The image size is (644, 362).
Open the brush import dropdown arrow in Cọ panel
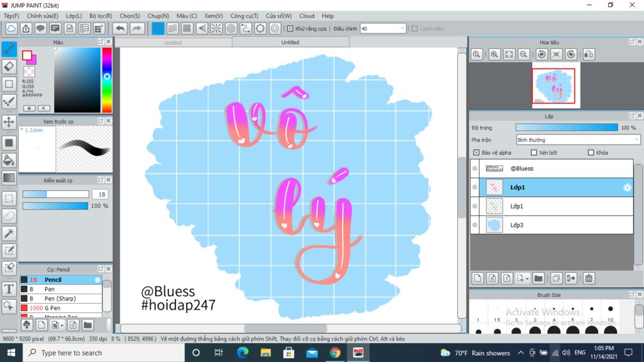pos(62,326)
